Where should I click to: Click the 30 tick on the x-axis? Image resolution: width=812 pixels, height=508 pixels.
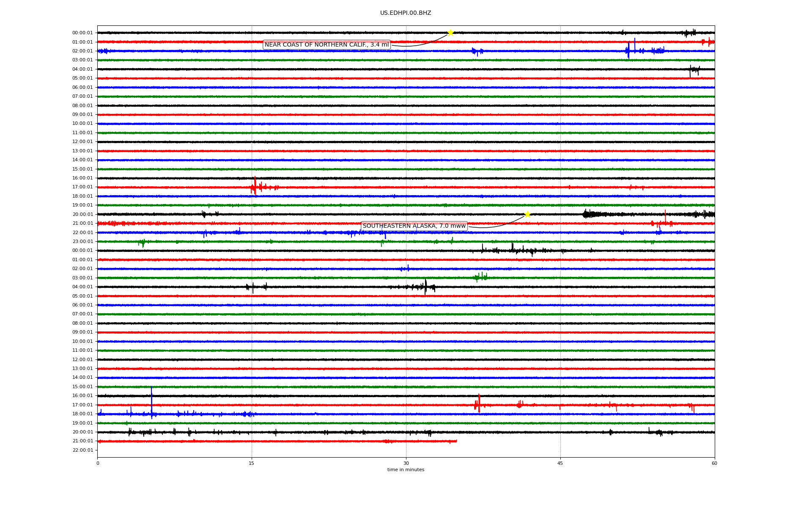tap(406, 463)
